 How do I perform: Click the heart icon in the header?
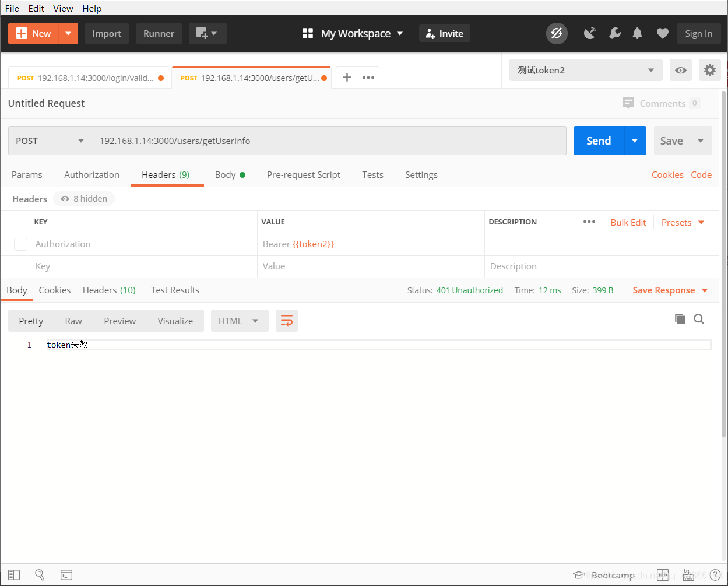662,34
